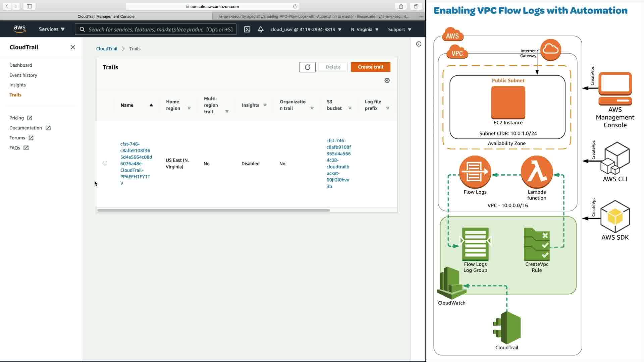Switch to the GitHub repository tab

point(314,16)
